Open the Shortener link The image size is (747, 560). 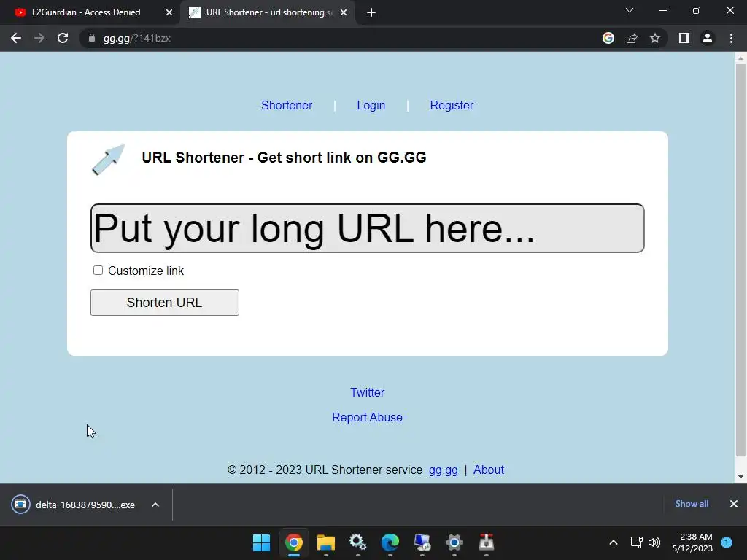point(287,105)
